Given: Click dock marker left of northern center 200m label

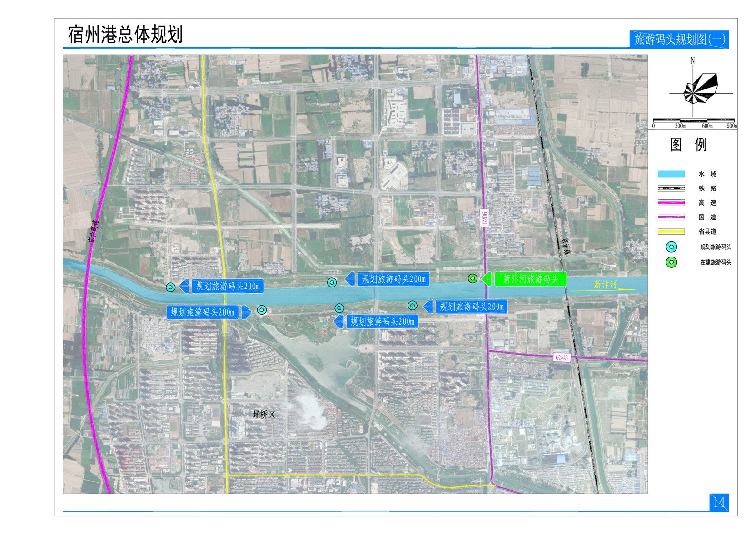Looking at the screenshot, I should coord(332,282).
